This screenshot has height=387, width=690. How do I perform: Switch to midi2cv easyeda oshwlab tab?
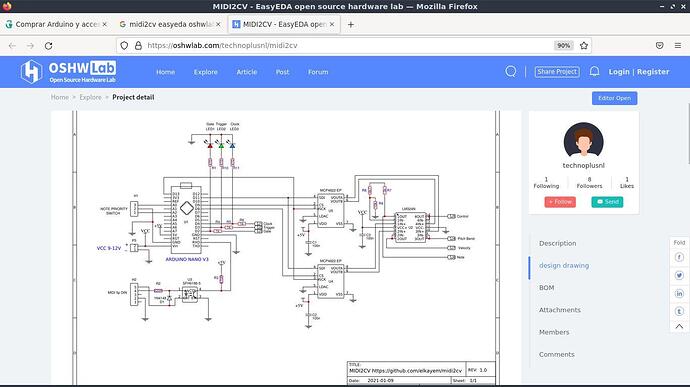tap(170, 24)
